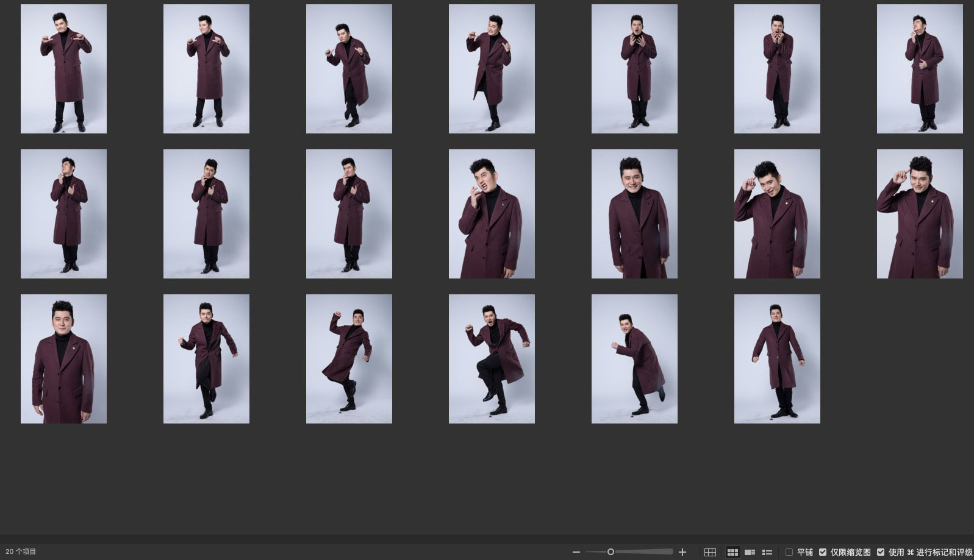
Task: Select the last thumbnail in the third row
Action: tap(777, 359)
